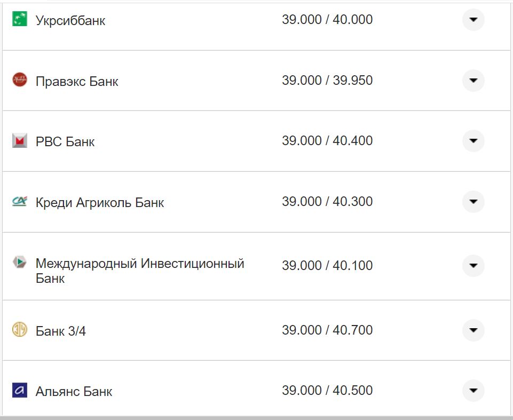This screenshot has width=513, height=420.
Task: Click the Альянс Банк blue logo icon
Action: coord(20,391)
